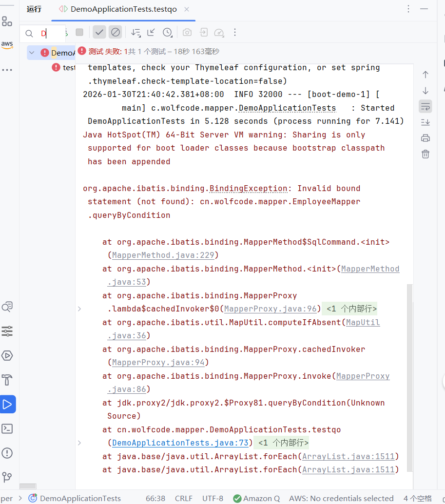Click the test tree horizontal scrollbar thumb
The width and height of the screenshot is (445, 504).
28,486
